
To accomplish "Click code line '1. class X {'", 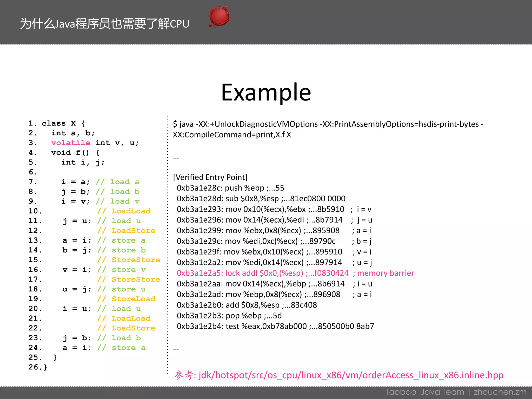I will pos(57,123).
